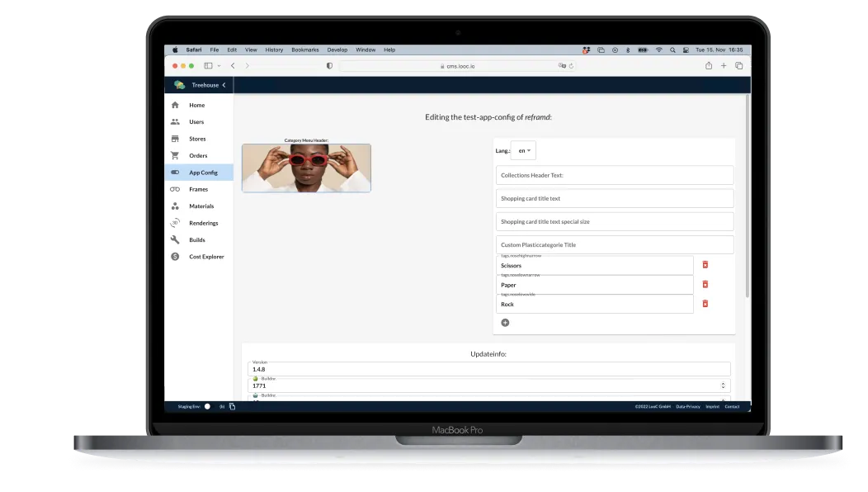
Task: Open the Safari File menu
Action: (215, 50)
